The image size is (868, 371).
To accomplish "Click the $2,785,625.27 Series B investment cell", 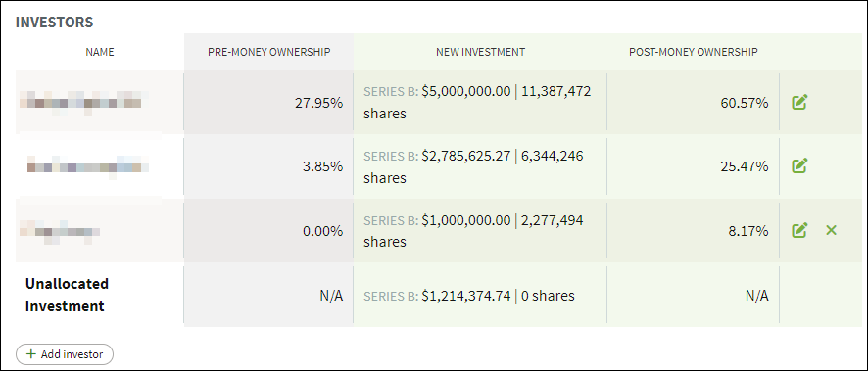I will (480, 166).
